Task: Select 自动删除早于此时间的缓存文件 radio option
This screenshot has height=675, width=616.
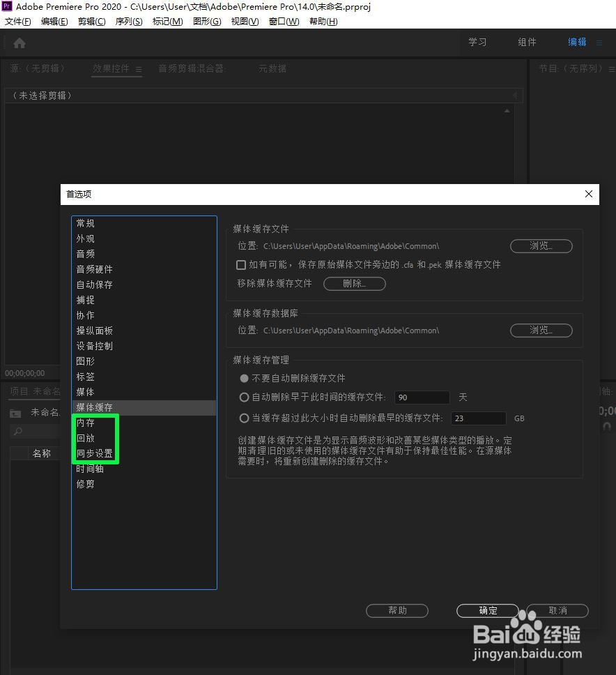Action: coord(244,397)
